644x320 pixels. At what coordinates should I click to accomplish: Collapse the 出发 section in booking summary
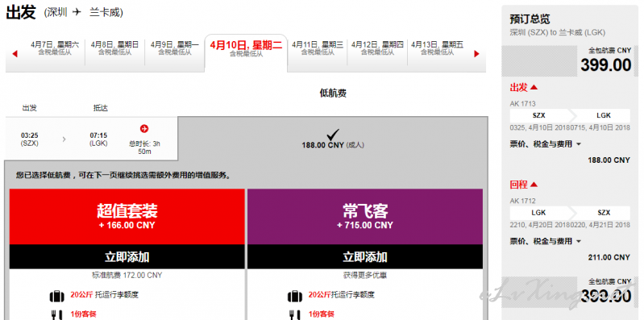[534, 88]
